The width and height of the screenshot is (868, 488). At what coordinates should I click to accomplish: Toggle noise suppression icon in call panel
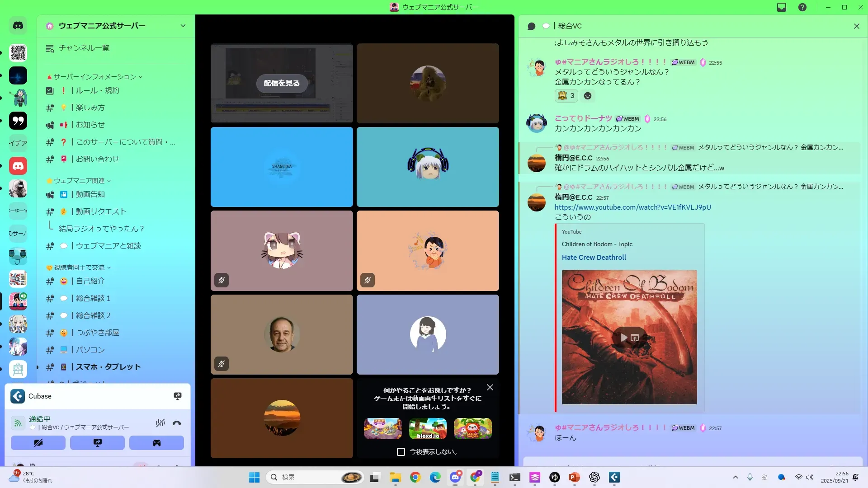click(160, 423)
